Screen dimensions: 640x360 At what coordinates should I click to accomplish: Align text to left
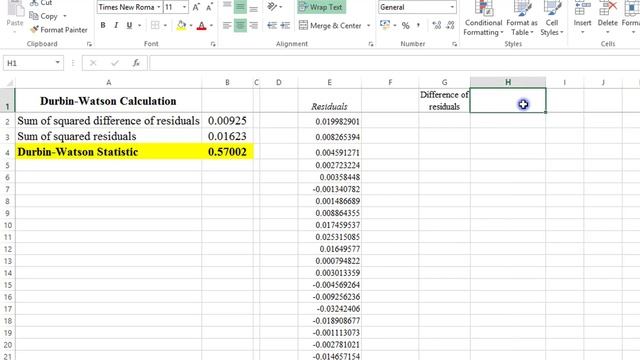(x=227, y=25)
